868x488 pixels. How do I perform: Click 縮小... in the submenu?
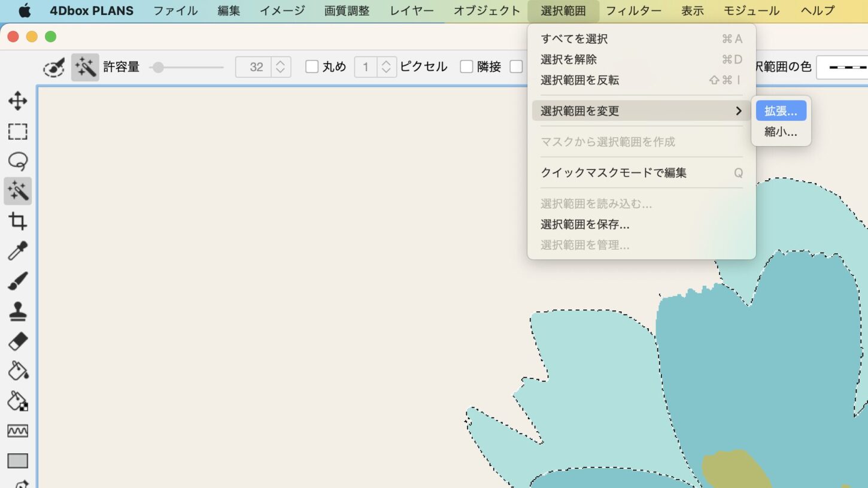[x=781, y=132]
